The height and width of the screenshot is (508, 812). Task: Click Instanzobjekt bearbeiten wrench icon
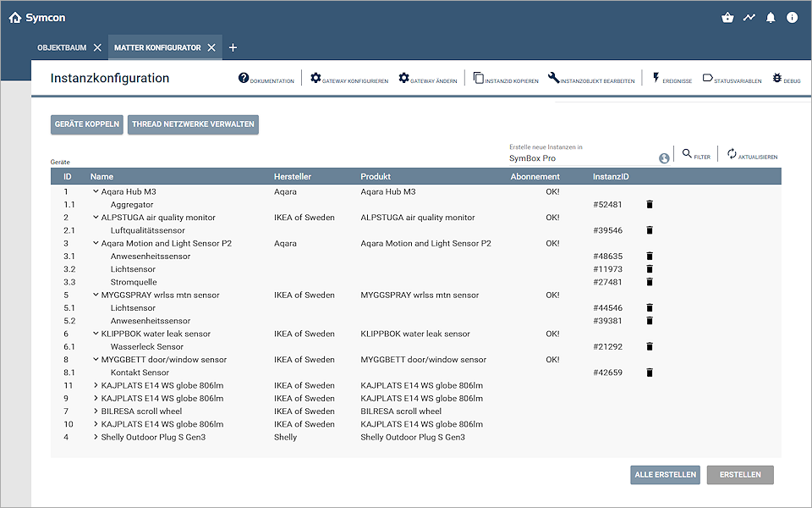(553, 79)
